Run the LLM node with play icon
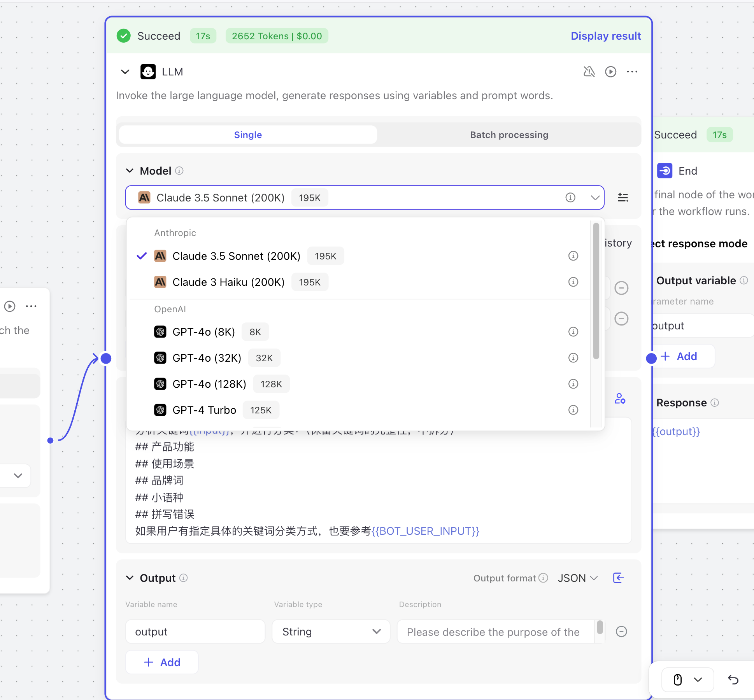The height and width of the screenshot is (700, 754). click(610, 72)
